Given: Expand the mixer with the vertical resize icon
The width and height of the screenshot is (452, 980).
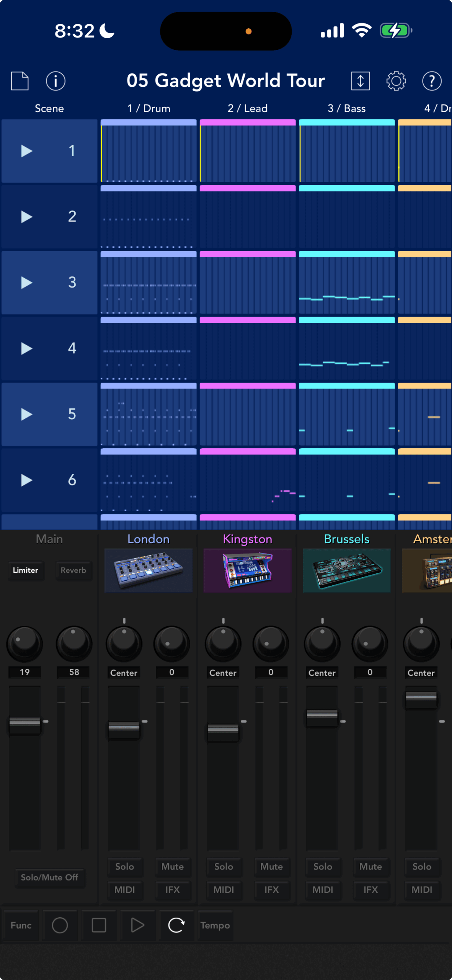Looking at the screenshot, I should click(x=360, y=81).
